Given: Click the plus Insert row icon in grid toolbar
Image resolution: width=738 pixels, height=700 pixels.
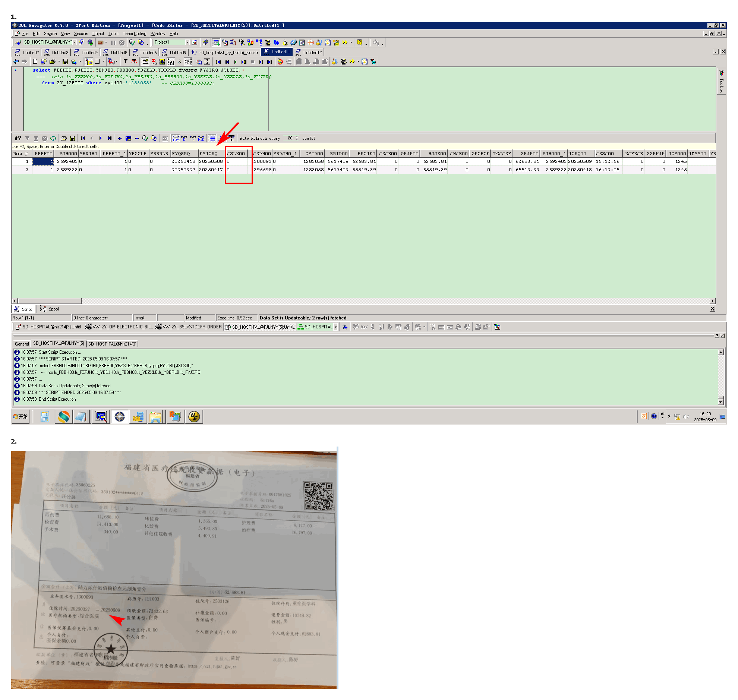Looking at the screenshot, I should 120,138.
